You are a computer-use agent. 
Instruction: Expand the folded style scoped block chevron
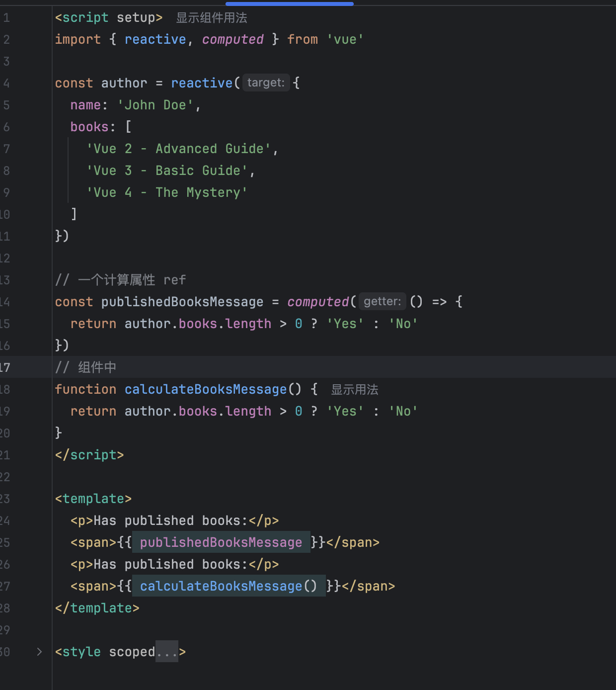[39, 652]
